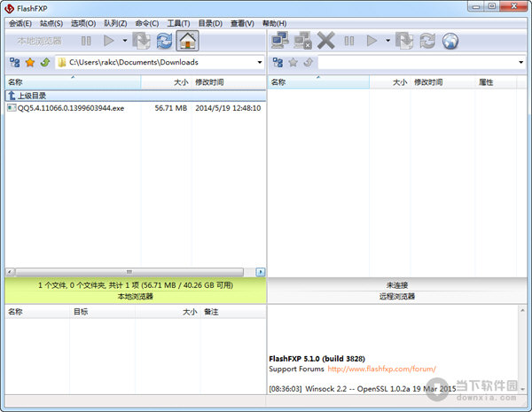
Task: Click the local pane transfer queue icon
Action: tap(141, 41)
